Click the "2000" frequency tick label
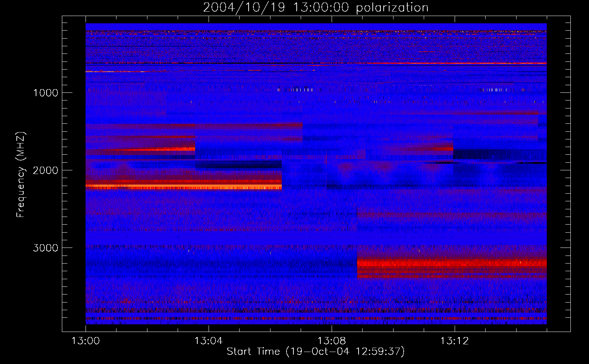Image resolution: width=589 pixels, height=364 pixels. point(46,170)
